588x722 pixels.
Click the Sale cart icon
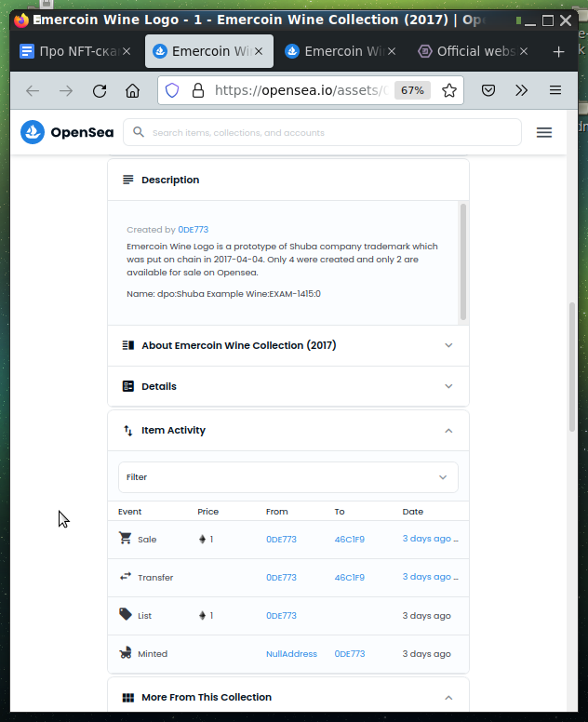click(x=126, y=538)
